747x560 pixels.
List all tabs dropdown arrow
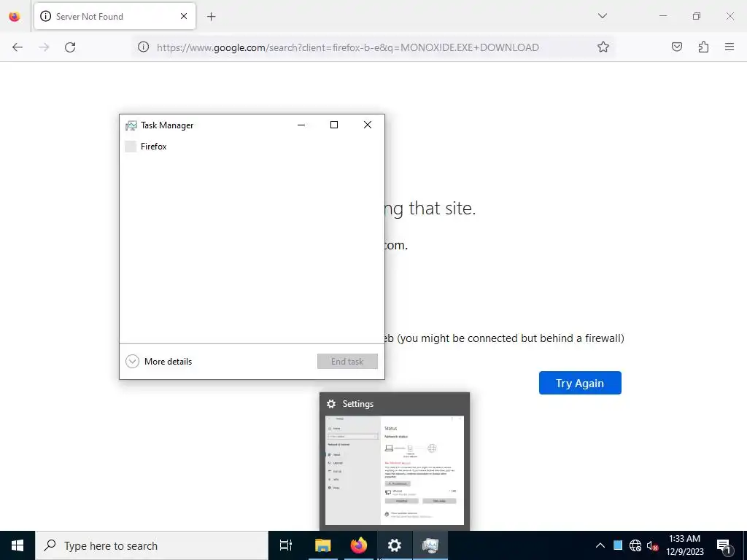pyautogui.click(x=603, y=16)
